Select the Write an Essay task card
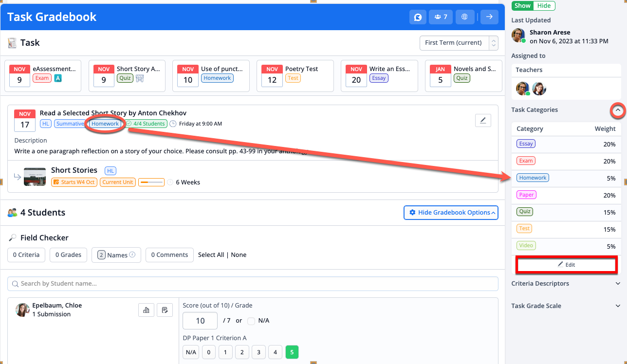Screen dimensions: 627x364 point(379,76)
